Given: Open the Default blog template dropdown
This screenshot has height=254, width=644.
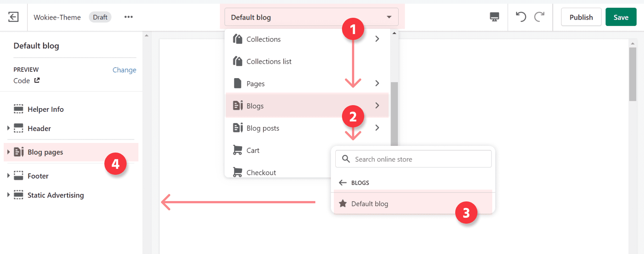Looking at the screenshot, I should [x=311, y=17].
